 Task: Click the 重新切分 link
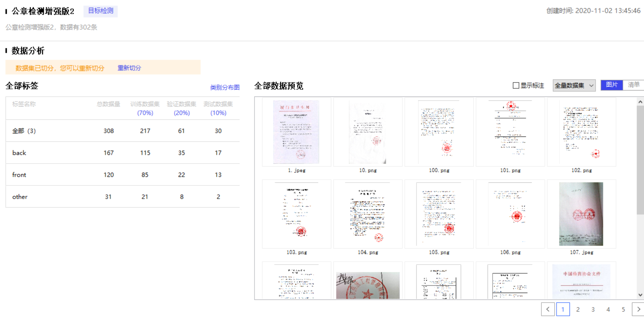click(129, 68)
